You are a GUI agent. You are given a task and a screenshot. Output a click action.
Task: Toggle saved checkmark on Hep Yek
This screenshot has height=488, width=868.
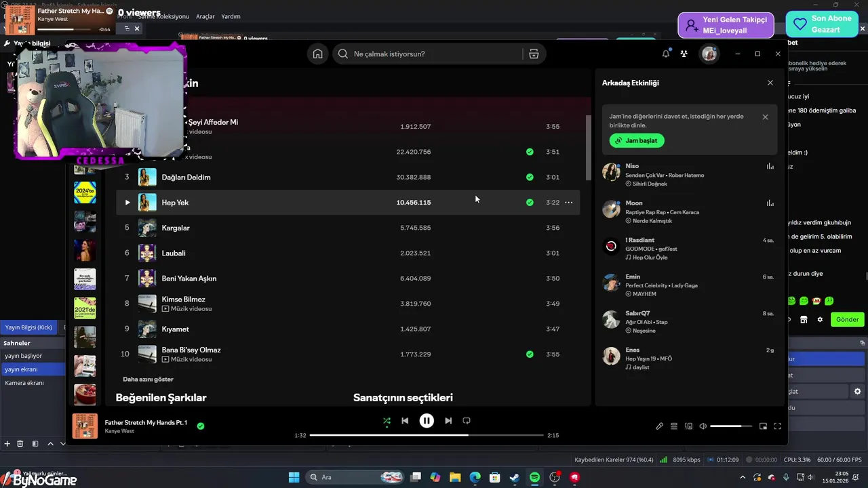click(x=530, y=202)
